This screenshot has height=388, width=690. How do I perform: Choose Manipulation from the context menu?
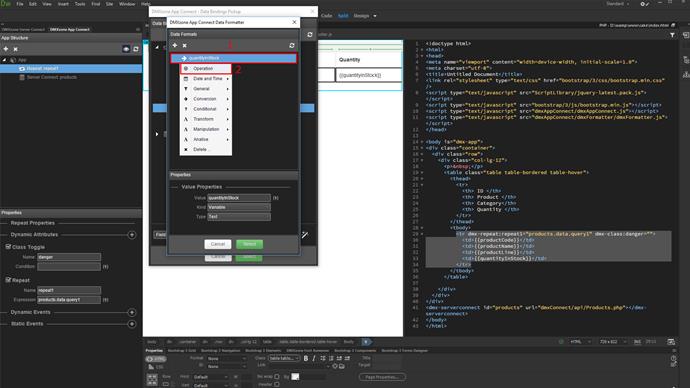point(206,129)
